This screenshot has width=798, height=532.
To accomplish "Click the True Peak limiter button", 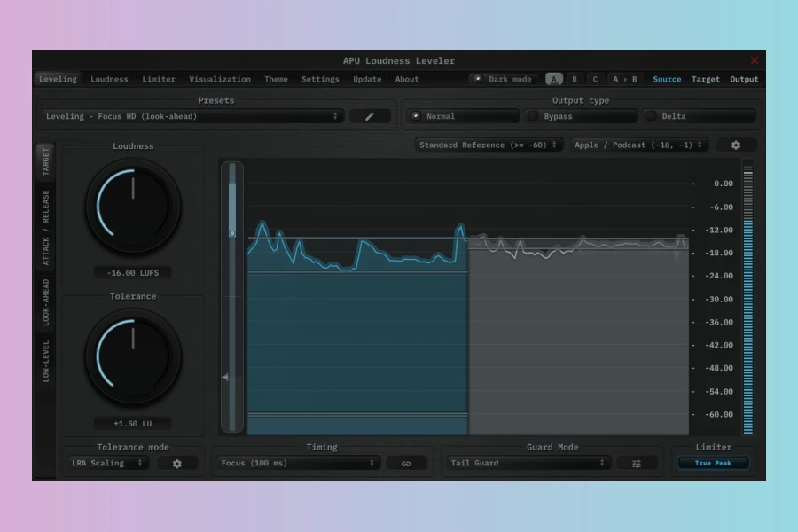I will coord(714,463).
